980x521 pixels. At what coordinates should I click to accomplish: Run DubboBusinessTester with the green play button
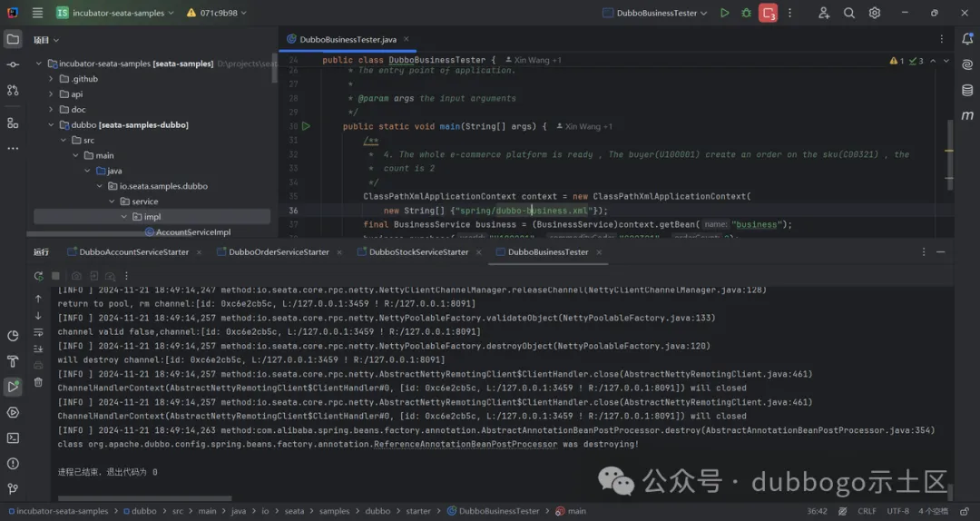724,13
